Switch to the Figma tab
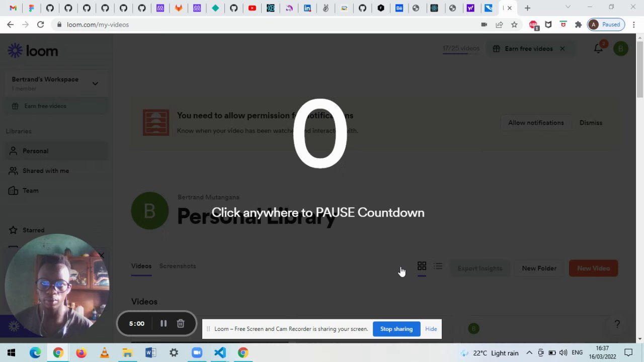This screenshot has width=644, height=362. (31, 8)
